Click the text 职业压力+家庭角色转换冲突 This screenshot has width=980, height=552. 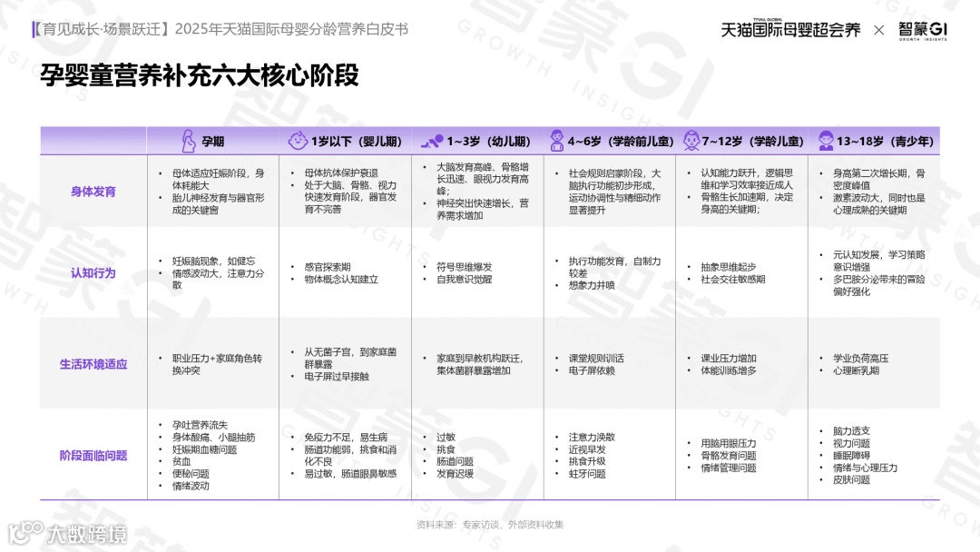coord(217,364)
